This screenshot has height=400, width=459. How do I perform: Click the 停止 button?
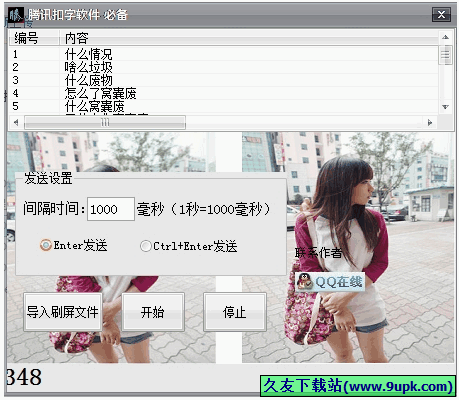[x=235, y=312]
